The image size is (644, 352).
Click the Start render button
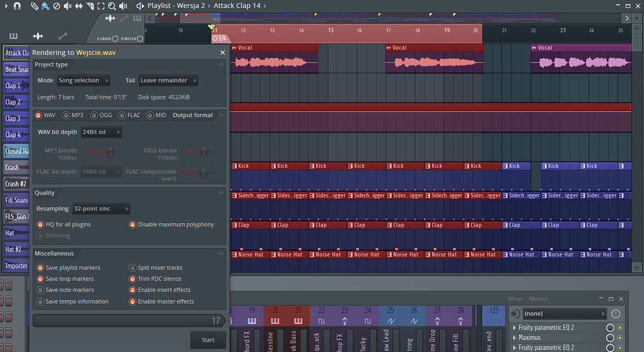(208, 340)
